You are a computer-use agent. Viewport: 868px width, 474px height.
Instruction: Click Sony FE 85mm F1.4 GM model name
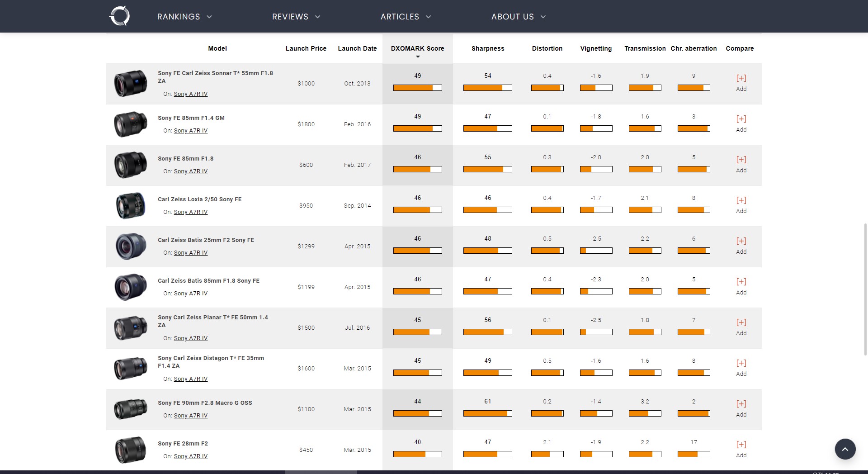(x=191, y=118)
